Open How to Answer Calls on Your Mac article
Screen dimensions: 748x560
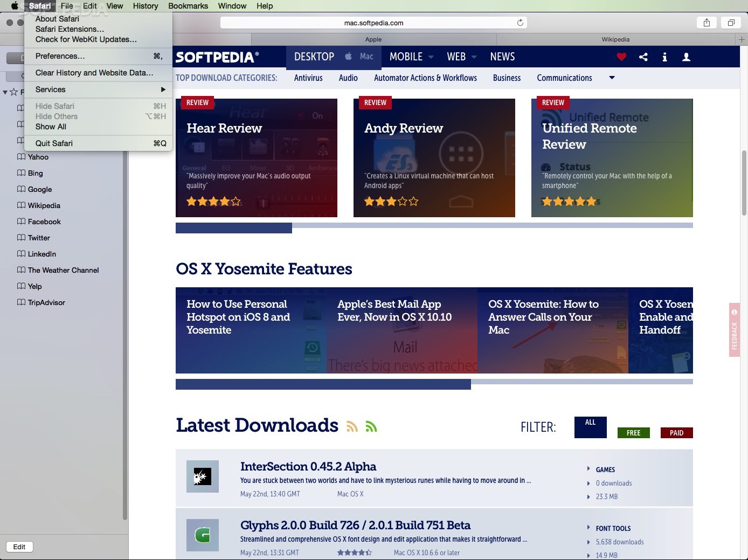pyautogui.click(x=553, y=330)
